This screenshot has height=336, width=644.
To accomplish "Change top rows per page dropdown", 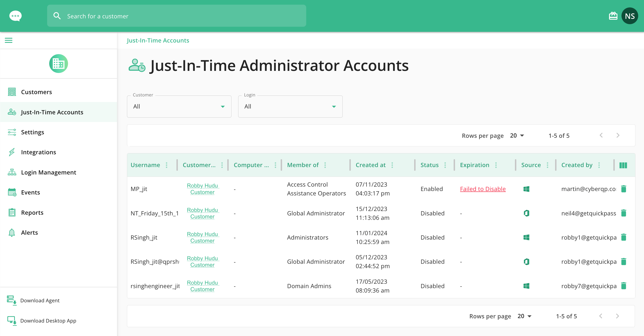I will [517, 136].
